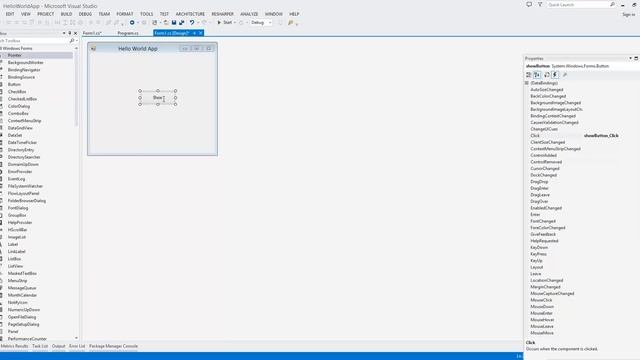The width and height of the screenshot is (640, 360).
Task: Open the HELP menu
Action: pyautogui.click(x=294, y=14)
